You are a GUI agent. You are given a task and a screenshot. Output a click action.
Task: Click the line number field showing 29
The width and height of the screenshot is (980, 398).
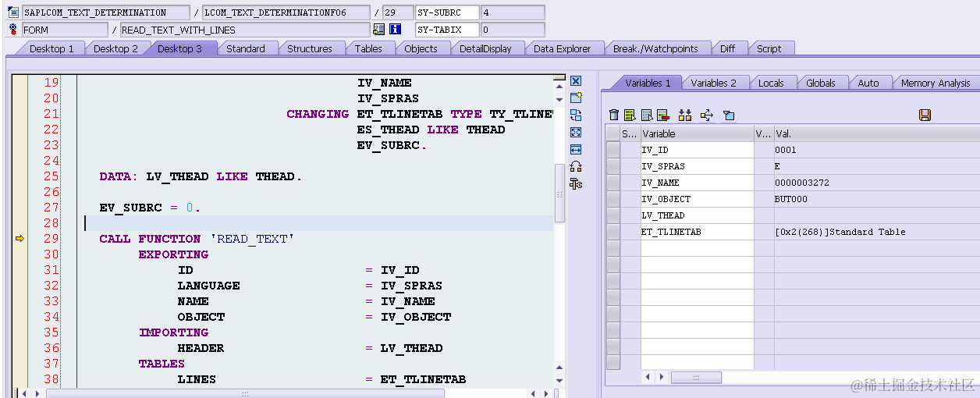click(397, 12)
